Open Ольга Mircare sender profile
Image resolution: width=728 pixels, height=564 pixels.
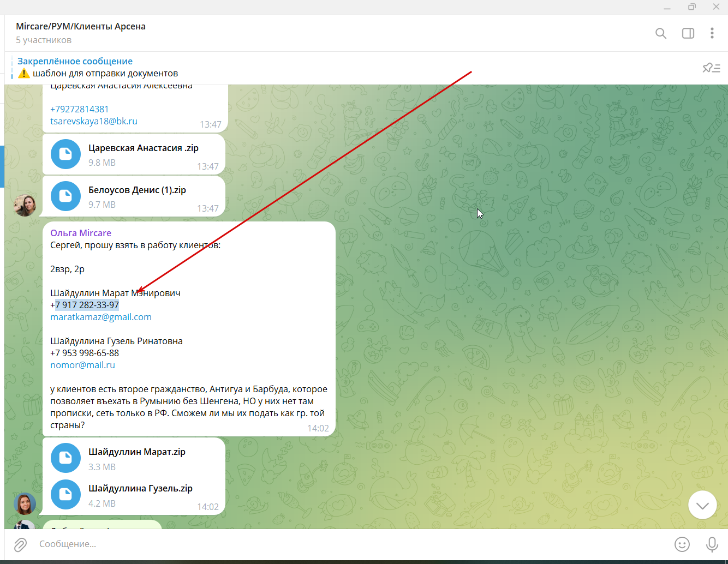[81, 233]
